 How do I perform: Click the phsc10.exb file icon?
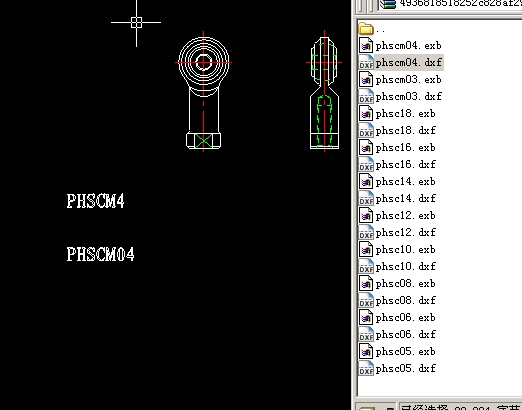(x=366, y=249)
